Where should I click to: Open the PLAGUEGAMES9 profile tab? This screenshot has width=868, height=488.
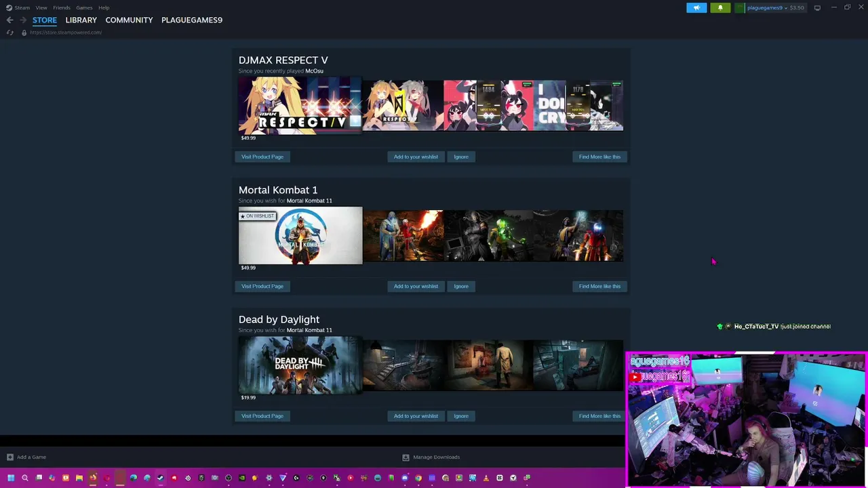pyautogui.click(x=192, y=20)
